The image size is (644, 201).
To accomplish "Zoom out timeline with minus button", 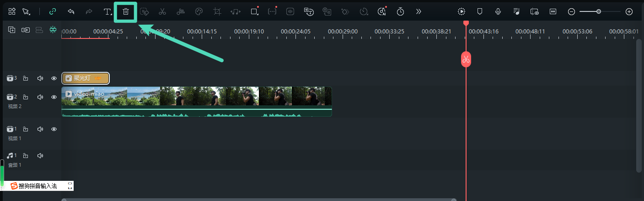I will [571, 12].
